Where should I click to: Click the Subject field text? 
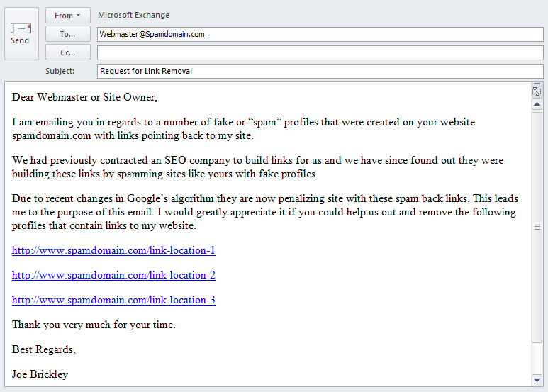pyautogui.click(x=146, y=72)
